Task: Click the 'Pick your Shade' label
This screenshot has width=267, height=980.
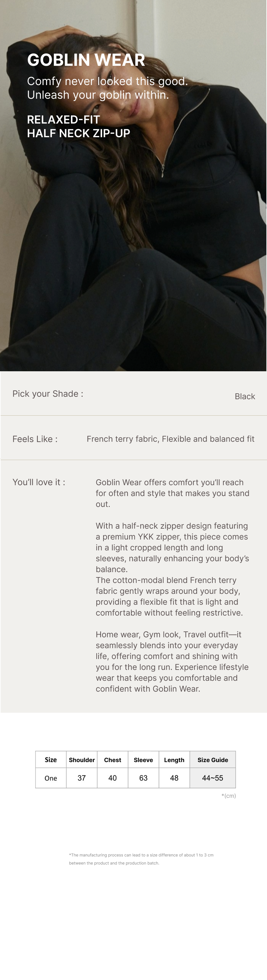Action: (48, 394)
